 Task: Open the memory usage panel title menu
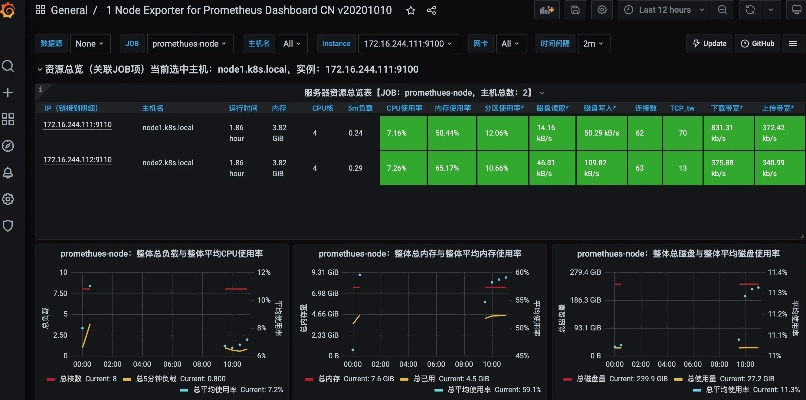pyautogui.click(x=420, y=253)
